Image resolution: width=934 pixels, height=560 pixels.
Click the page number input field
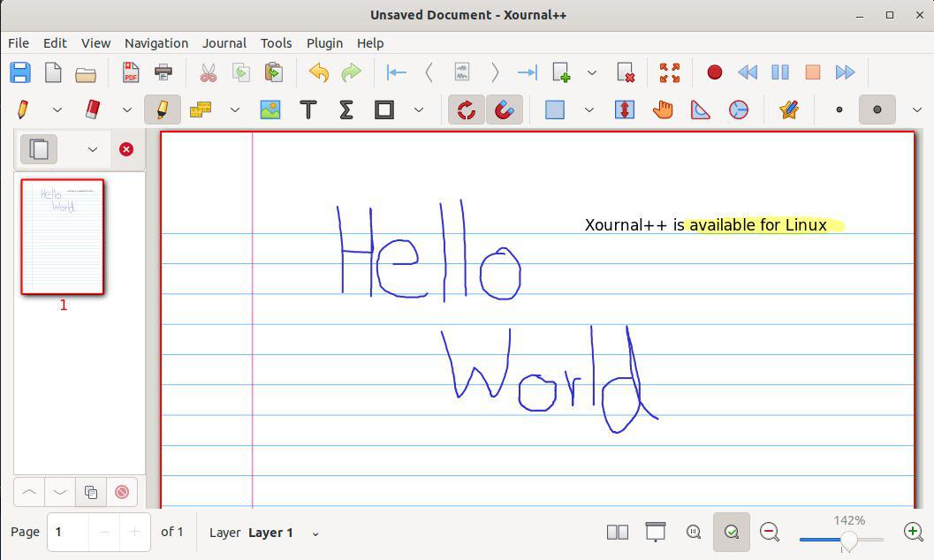pyautogui.click(x=69, y=532)
